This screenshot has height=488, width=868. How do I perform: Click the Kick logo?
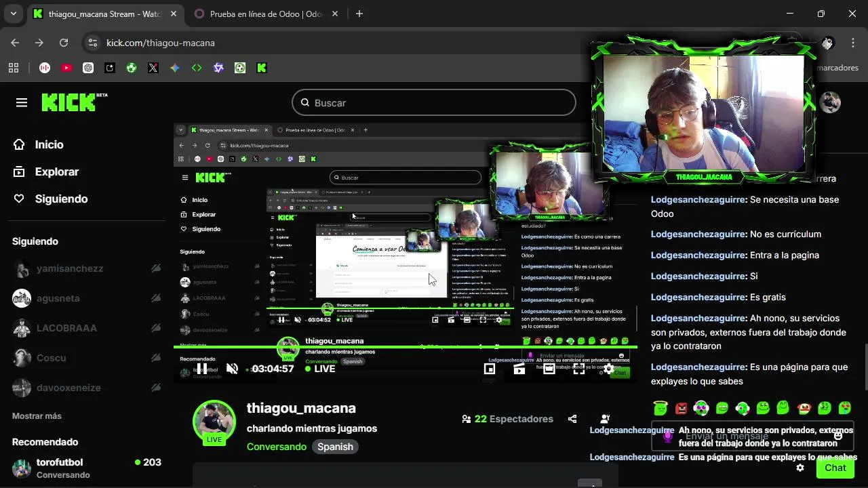(75, 102)
